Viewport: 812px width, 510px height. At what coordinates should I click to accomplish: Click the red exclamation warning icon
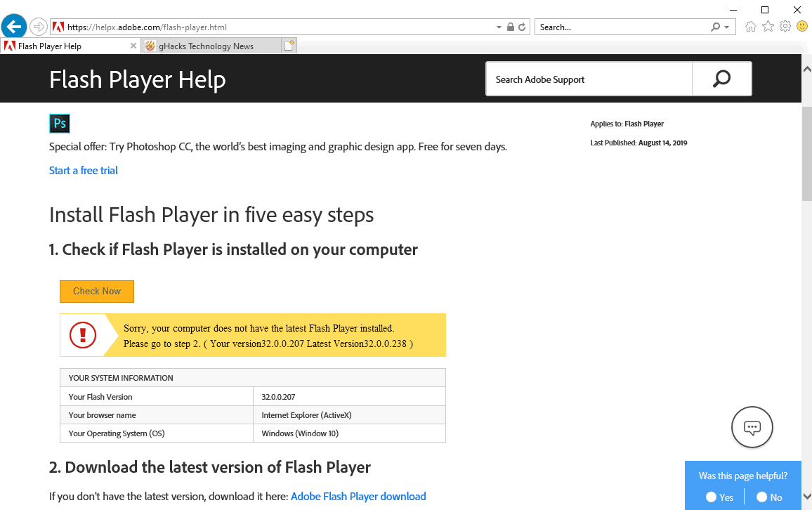click(83, 335)
